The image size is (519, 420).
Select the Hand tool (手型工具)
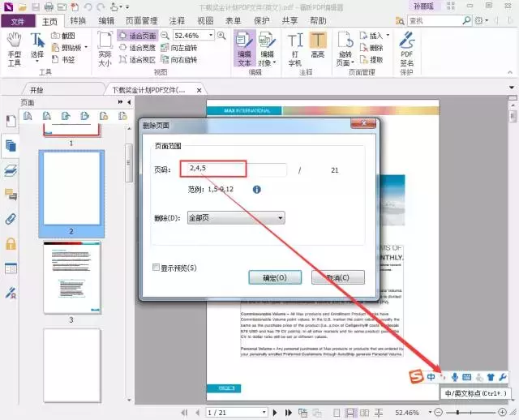coord(15,49)
